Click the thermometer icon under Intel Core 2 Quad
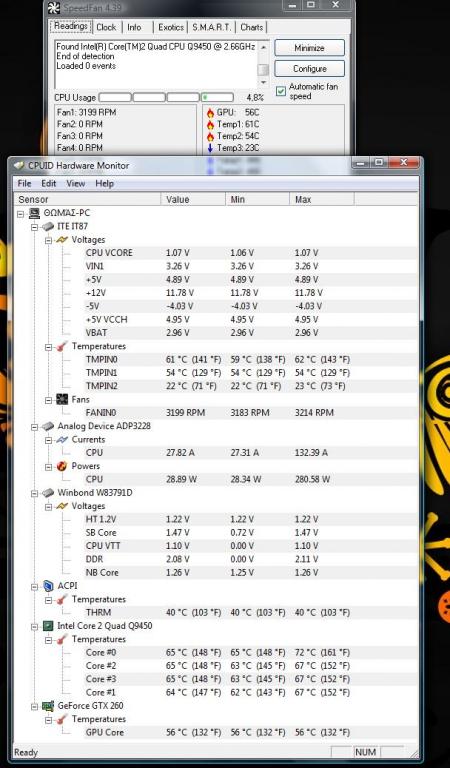450x768 pixels. click(x=62, y=639)
